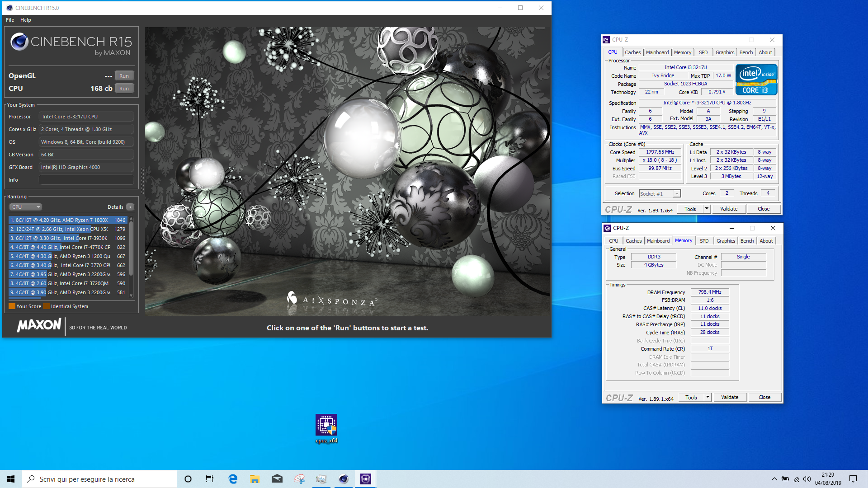
Task: Open Task View on the taskbar
Action: click(x=210, y=479)
